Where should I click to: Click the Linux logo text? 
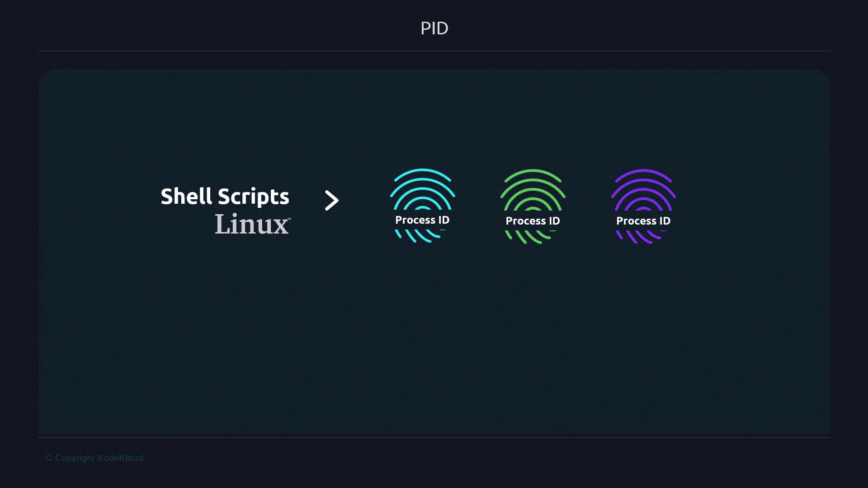pos(251,224)
